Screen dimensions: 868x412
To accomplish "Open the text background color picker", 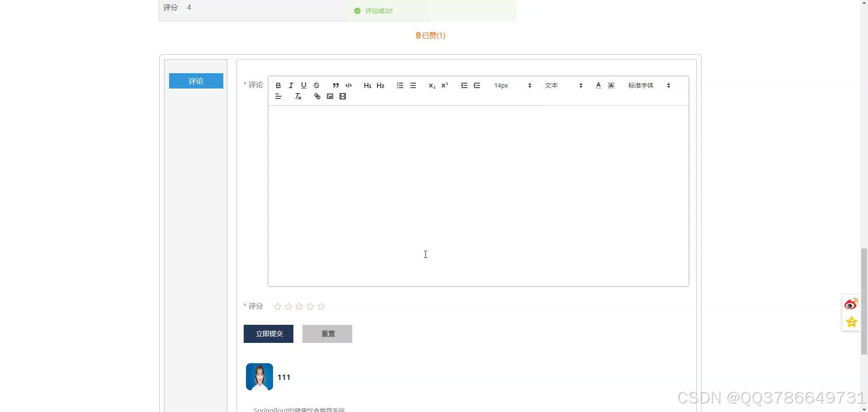I will click(x=611, y=85).
